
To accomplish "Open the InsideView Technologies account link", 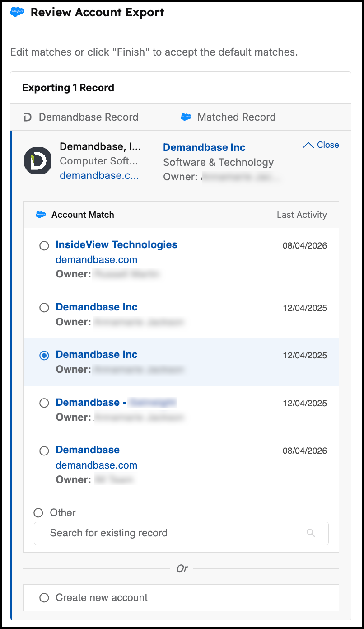I will pyautogui.click(x=117, y=245).
